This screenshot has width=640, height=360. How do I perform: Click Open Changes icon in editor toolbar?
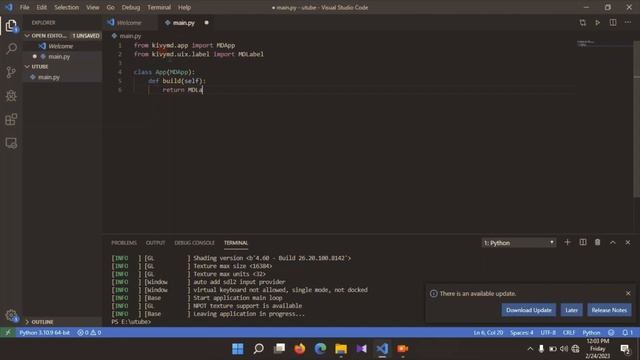582,23
